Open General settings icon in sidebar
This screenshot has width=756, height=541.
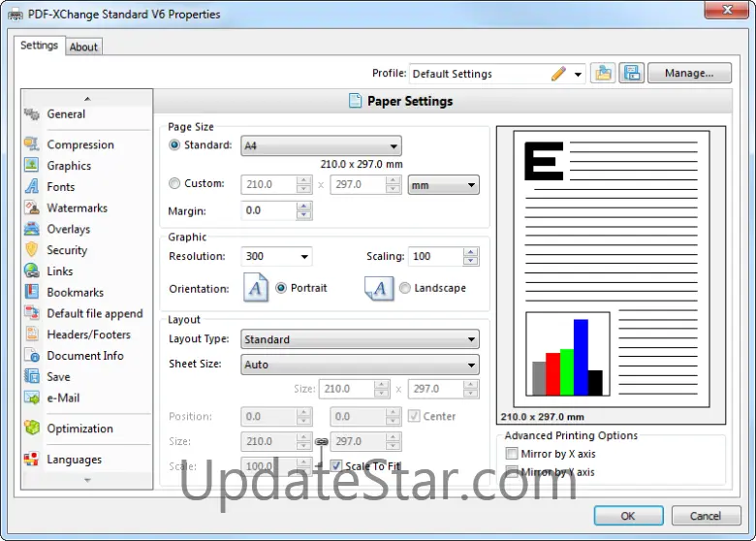32,114
